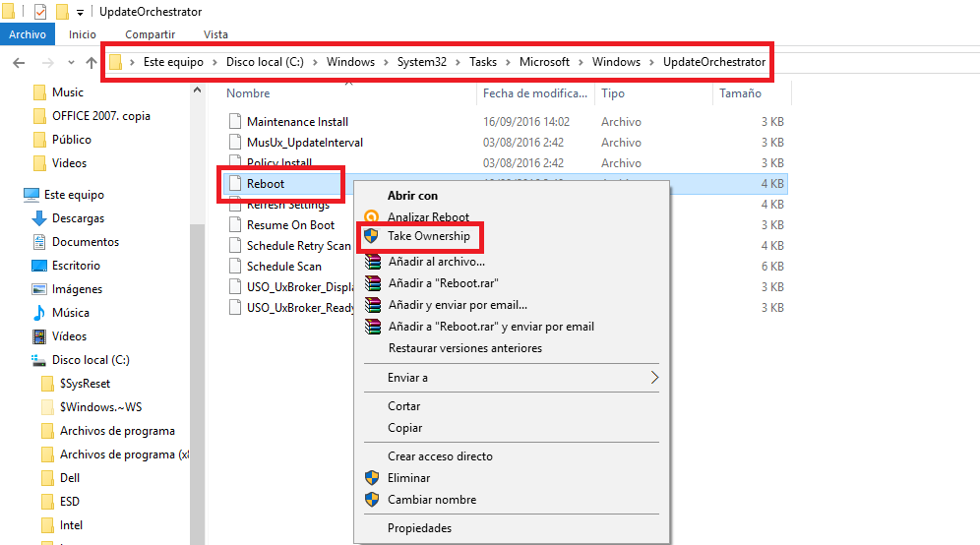Viewport: 980px width, 545px height.
Task: Choose 'Añadir a "Reboot.rar"' menu entry
Action: point(443,283)
